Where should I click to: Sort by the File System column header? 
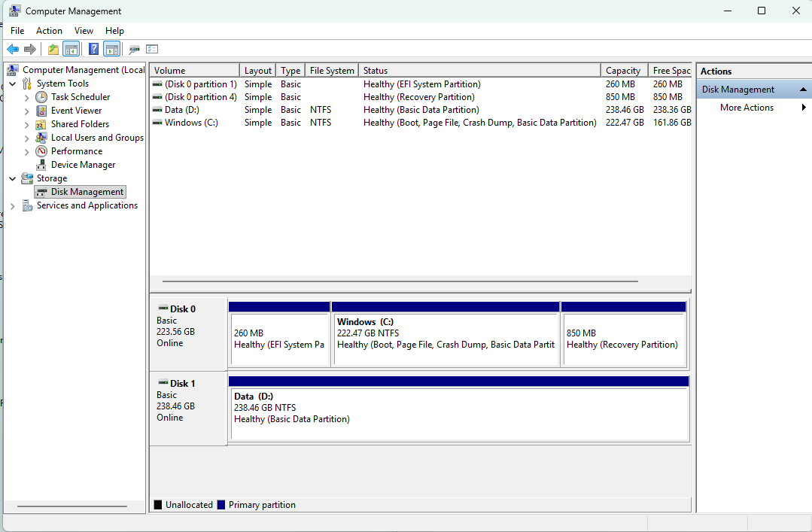coord(332,71)
